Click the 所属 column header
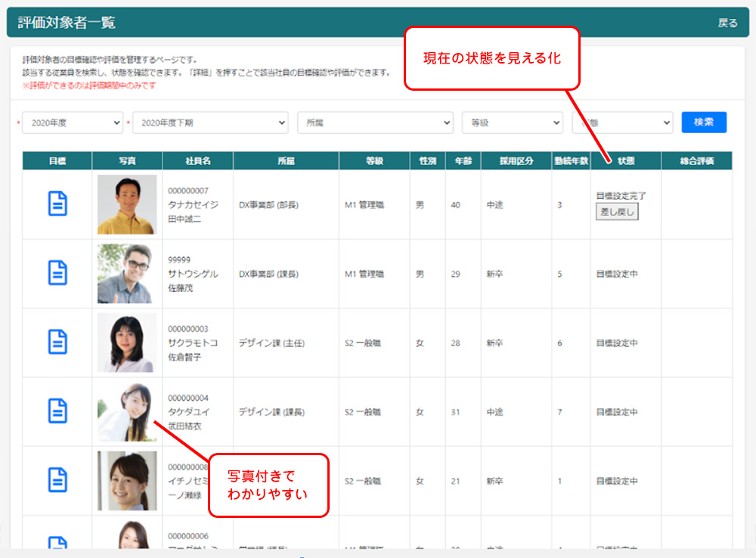The image size is (756, 558). [x=286, y=161]
